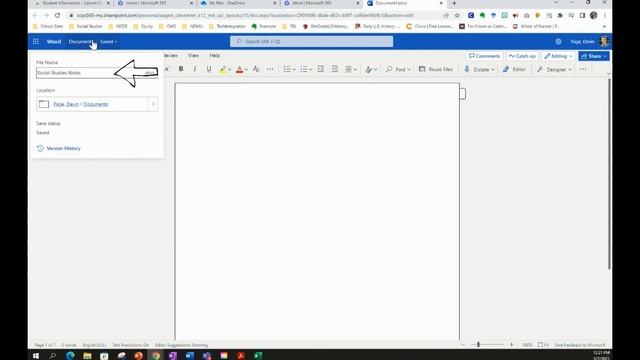Open the Designer button
The width and height of the screenshot is (640, 360).
554,69
